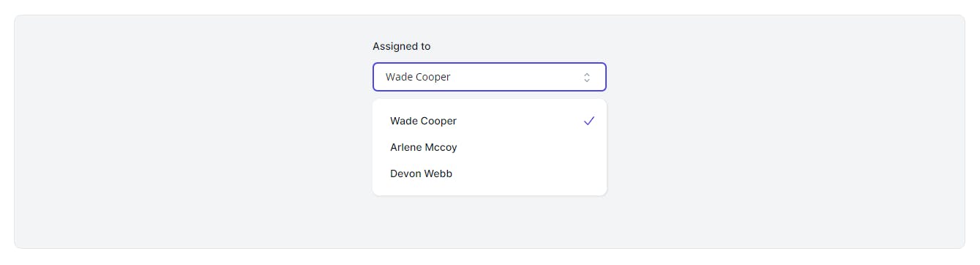Focus the purple-outlined Assigned to field
This screenshot has width=980, height=265.
coord(490,77)
